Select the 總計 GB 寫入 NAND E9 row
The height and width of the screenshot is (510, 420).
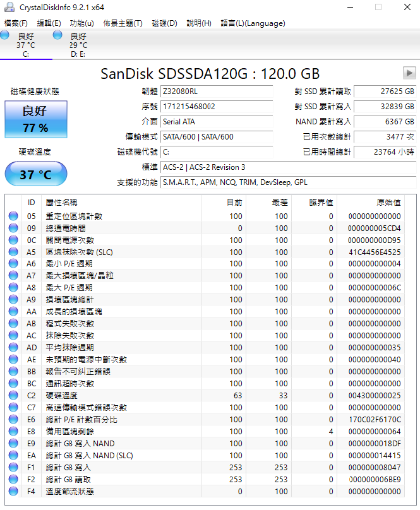(x=205, y=443)
